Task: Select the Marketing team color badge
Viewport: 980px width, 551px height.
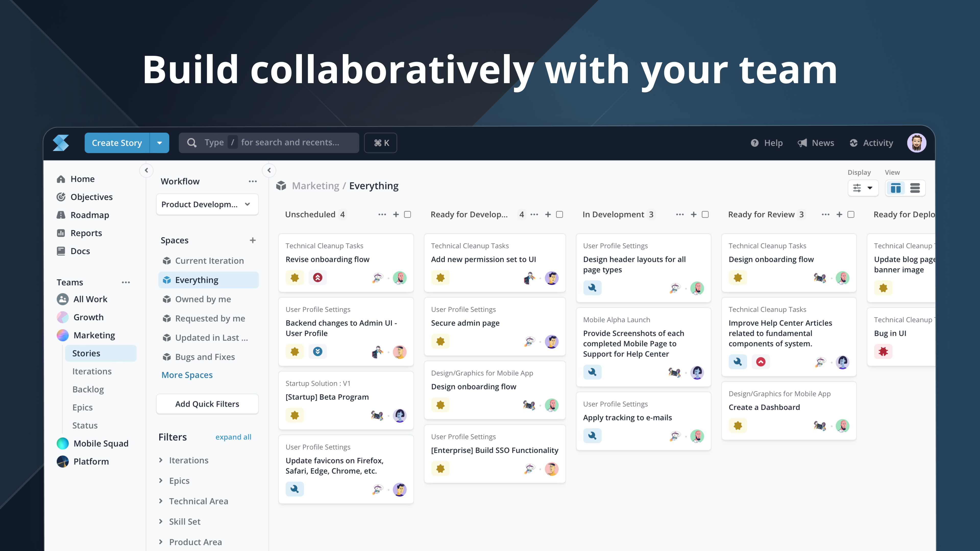Action: tap(62, 335)
